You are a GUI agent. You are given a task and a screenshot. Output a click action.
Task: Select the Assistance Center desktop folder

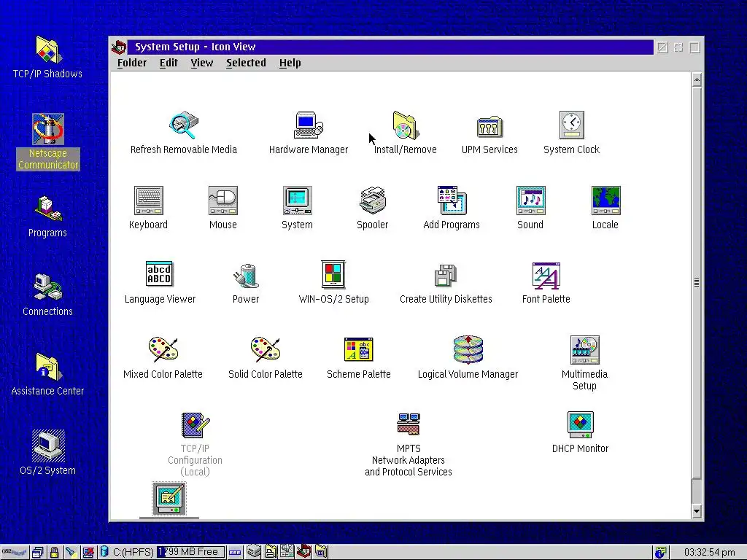47,367
